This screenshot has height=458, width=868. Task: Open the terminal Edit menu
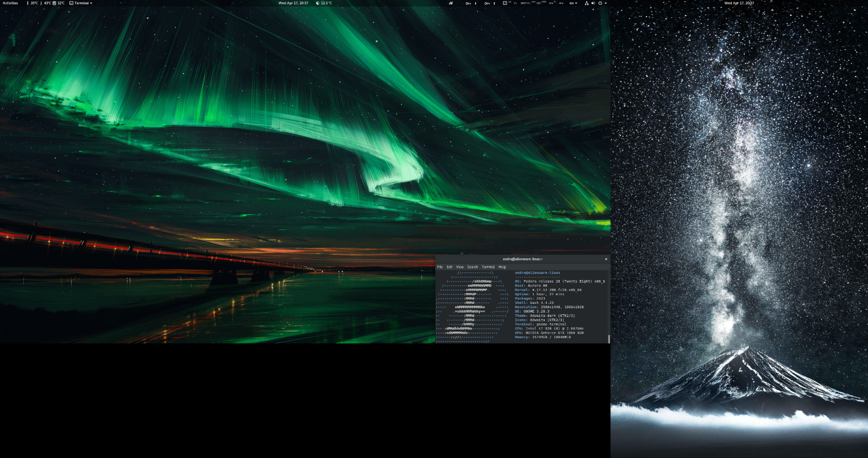(x=449, y=267)
